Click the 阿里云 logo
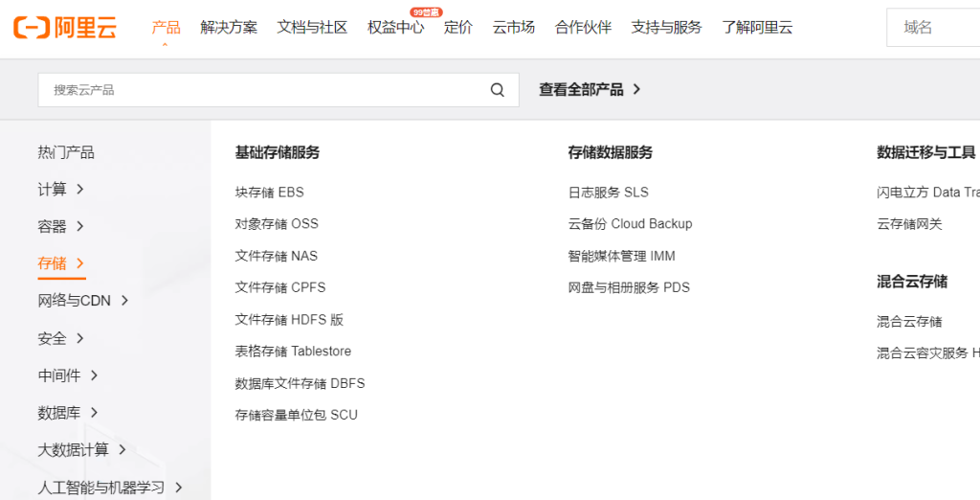 point(65,27)
